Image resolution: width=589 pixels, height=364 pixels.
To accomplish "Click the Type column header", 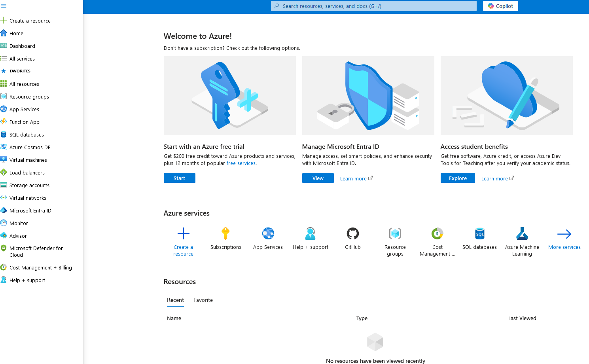I will coord(362,318).
